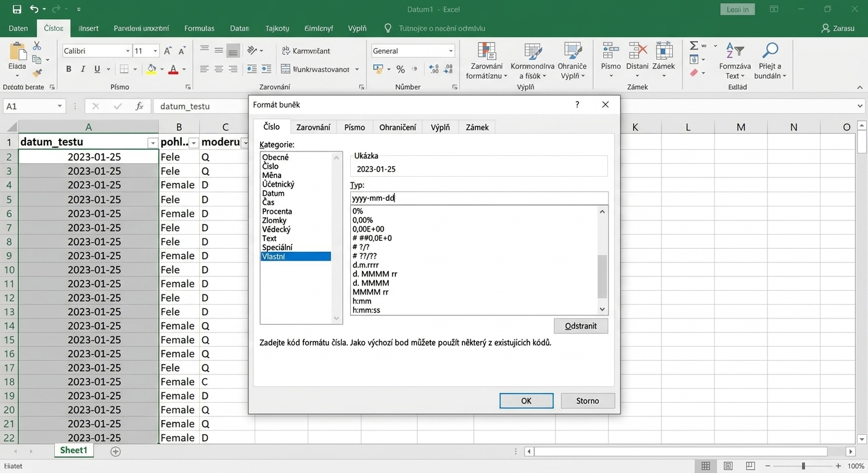Click the help question mark in dialog

coord(577,105)
